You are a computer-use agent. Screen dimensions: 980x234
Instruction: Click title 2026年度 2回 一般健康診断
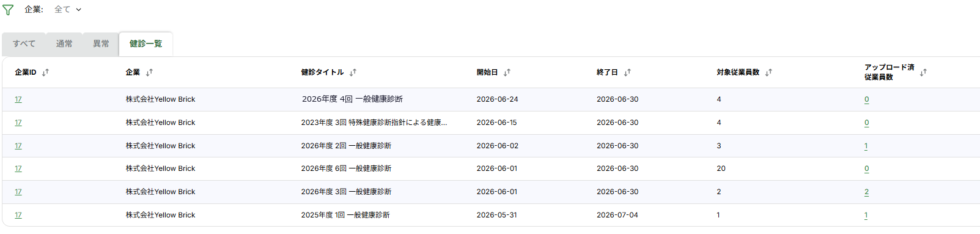point(346,146)
